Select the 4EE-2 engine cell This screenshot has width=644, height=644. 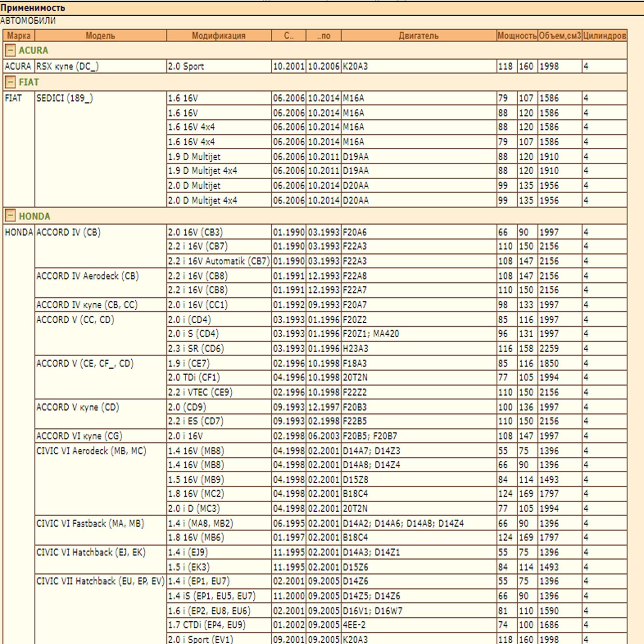(419, 625)
